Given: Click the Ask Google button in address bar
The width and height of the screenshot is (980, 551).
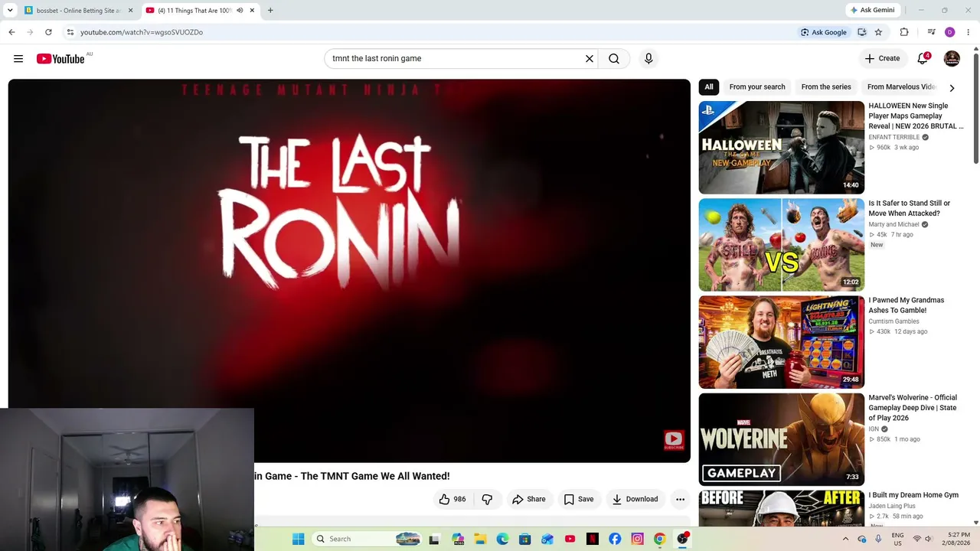Looking at the screenshot, I should tap(824, 32).
